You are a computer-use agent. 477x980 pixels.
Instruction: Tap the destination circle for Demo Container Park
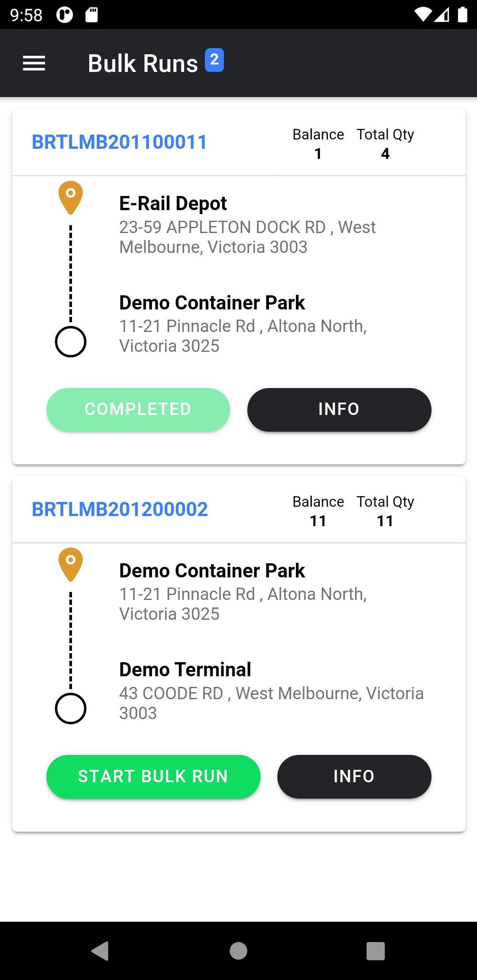[x=71, y=342]
